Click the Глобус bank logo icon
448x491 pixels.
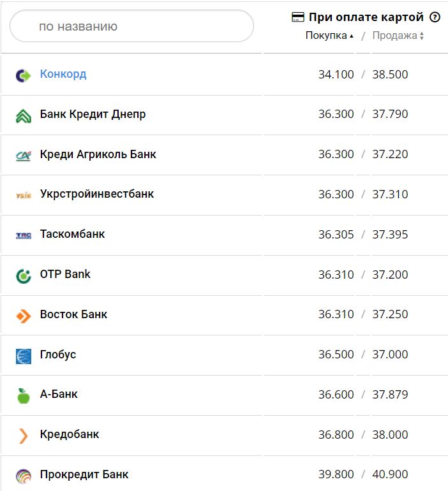(x=24, y=356)
